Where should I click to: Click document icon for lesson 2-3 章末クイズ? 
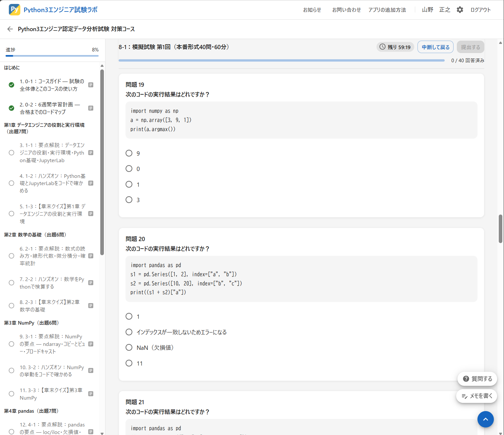(91, 306)
